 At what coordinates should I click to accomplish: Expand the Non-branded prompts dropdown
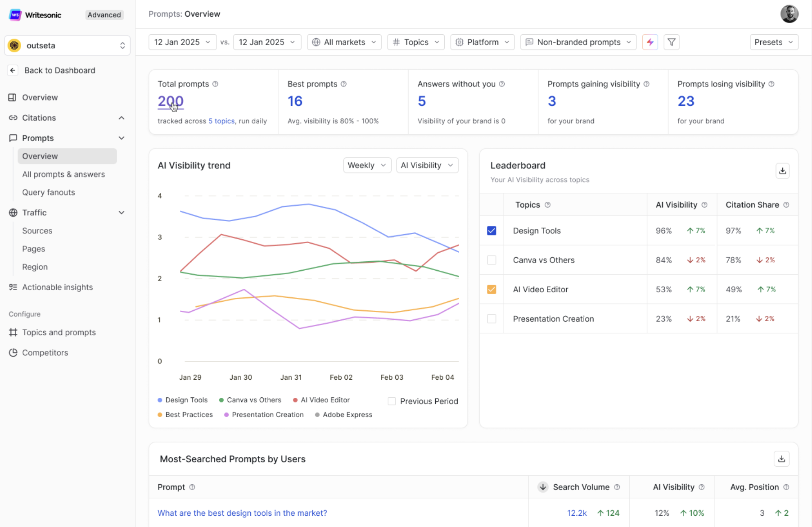578,42
